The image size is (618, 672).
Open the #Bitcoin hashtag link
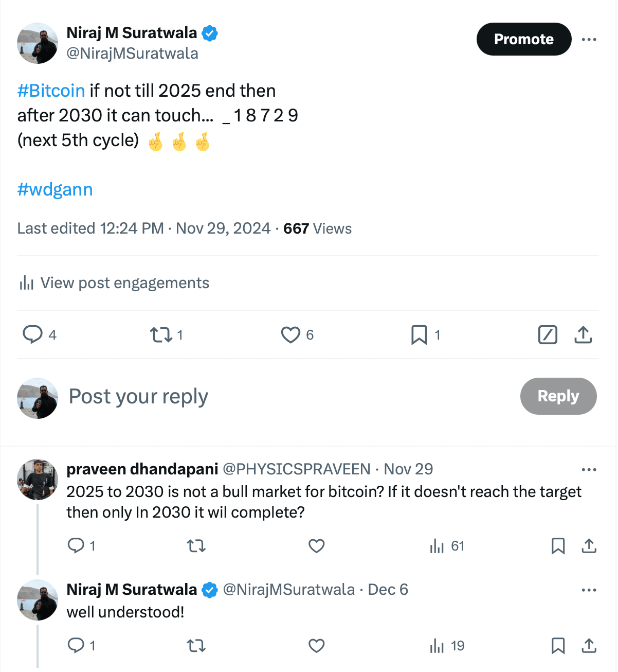click(x=51, y=91)
